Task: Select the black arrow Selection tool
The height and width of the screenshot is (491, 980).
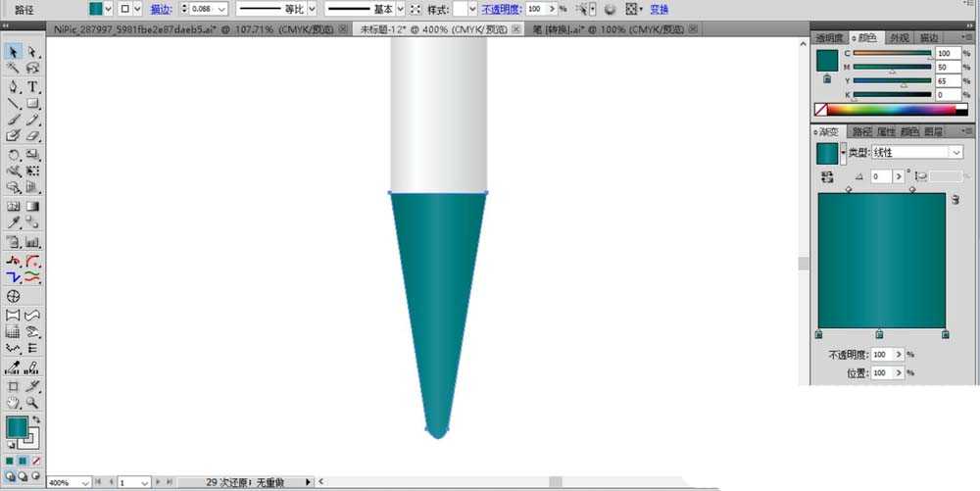Action: click(x=13, y=52)
